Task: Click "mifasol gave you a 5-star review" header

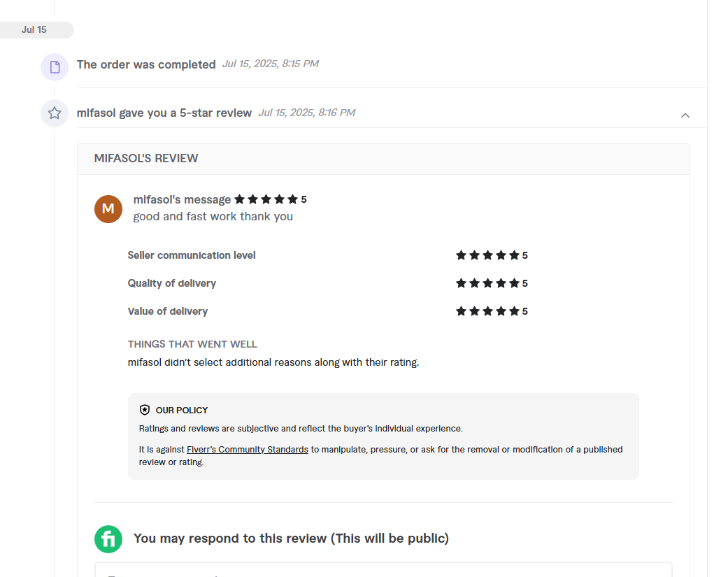Action: pyautogui.click(x=164, y=113)
